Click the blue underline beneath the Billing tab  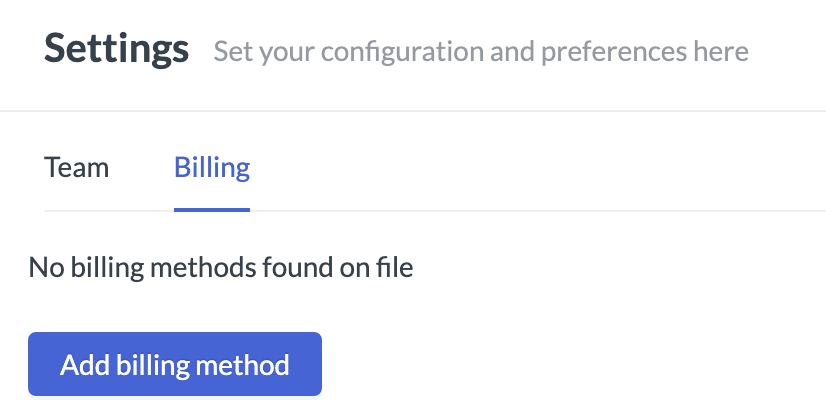(x=212, y=210)
